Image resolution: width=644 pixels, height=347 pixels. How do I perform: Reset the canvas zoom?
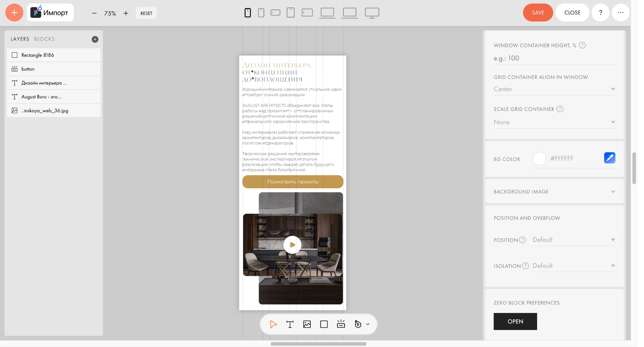pos(146,13)
